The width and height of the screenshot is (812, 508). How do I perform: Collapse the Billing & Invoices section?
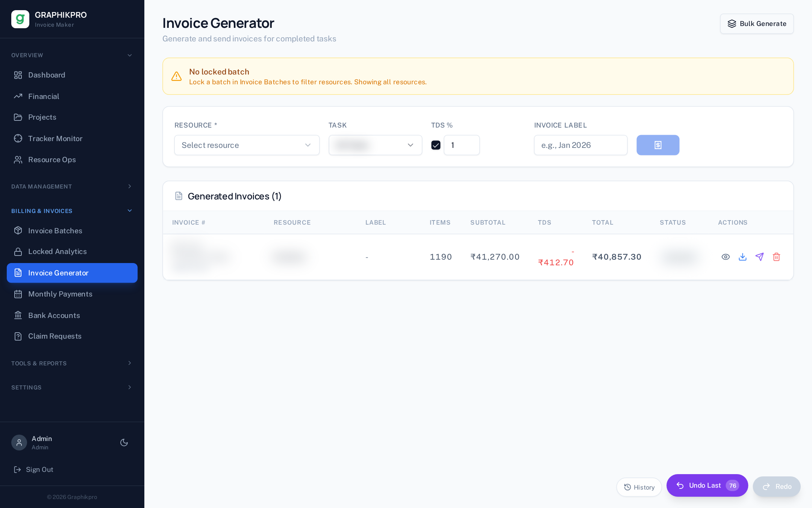72,211
